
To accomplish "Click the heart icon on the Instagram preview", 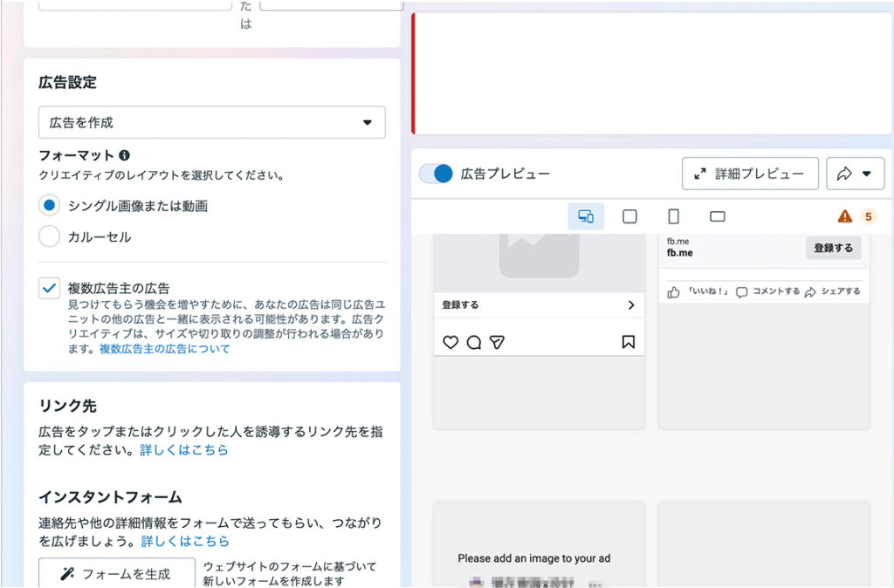I will point(450,342).
